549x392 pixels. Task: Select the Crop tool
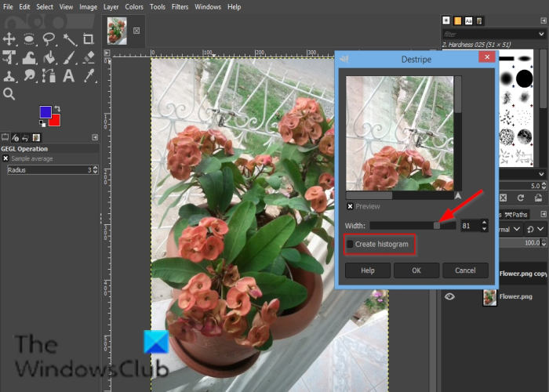coord(89,38)
